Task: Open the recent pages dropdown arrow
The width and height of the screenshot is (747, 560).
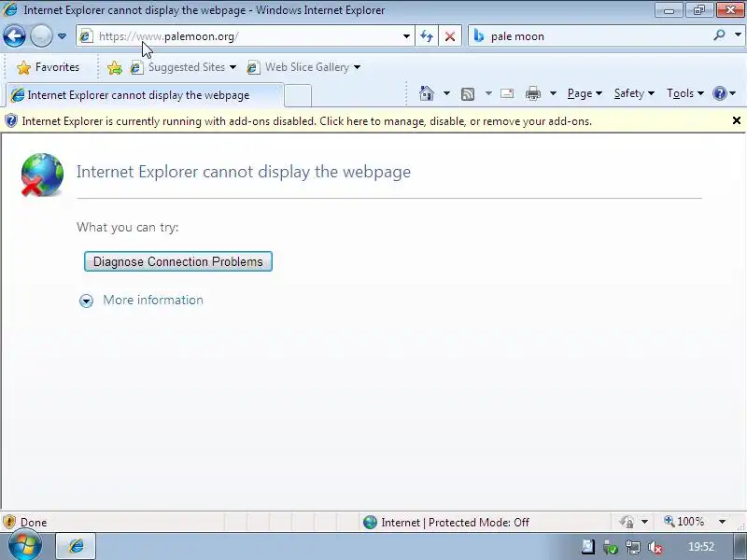Action: [62, 36]
